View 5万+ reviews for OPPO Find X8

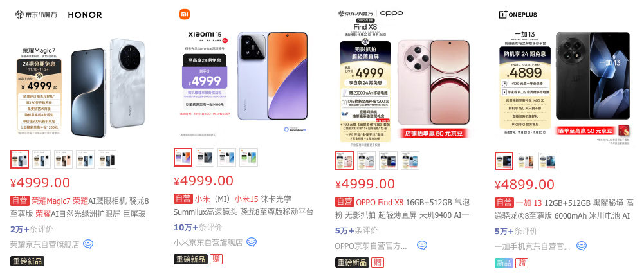[x=356, y=230]
